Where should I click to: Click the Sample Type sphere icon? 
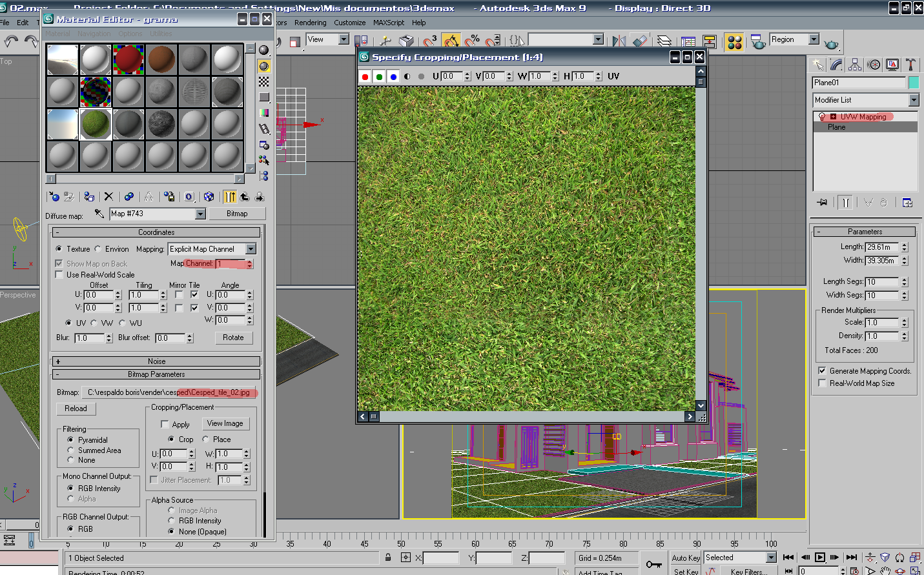(263, 50)
